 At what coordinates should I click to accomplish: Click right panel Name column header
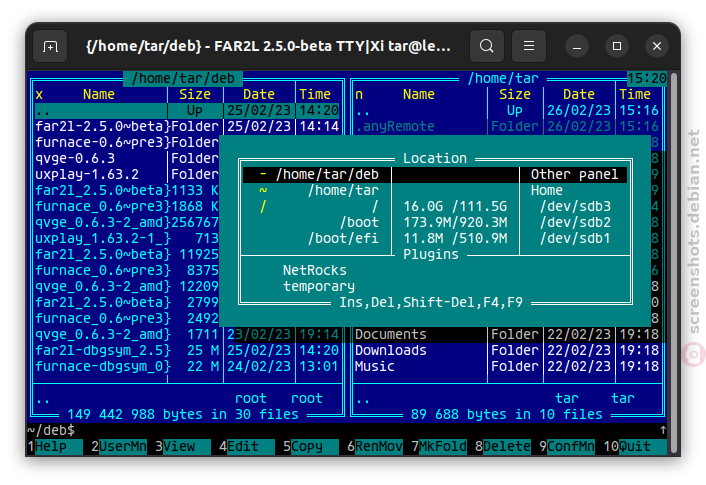(419, 95)
